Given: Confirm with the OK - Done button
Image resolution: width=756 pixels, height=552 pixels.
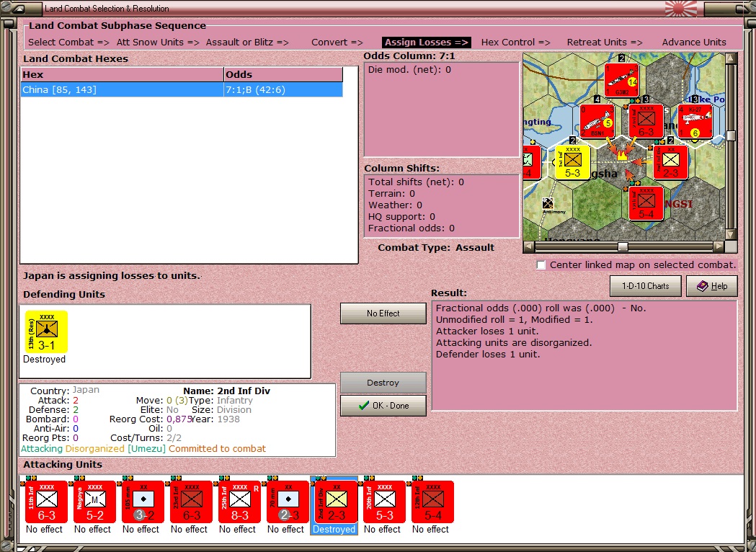Looking at the screenshot, I should pyautogui.click(x=383, y=406).
